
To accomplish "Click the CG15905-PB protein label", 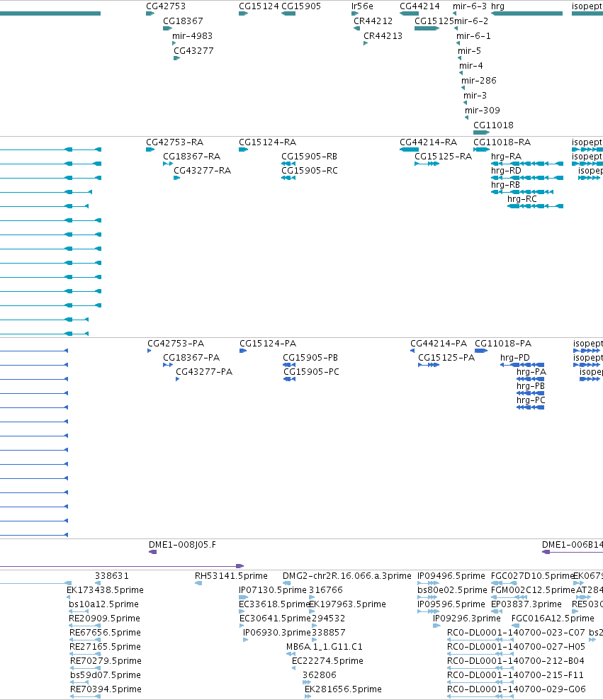I will pos(310,358).
